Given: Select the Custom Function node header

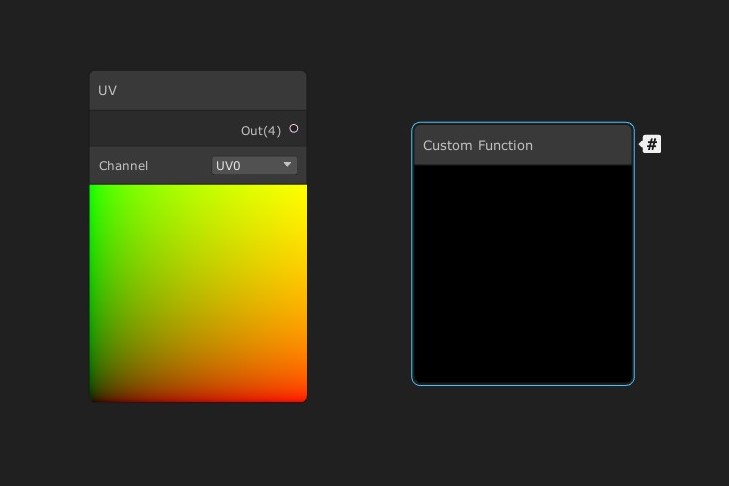Looking at the screenshot, I should pos(523,145).
